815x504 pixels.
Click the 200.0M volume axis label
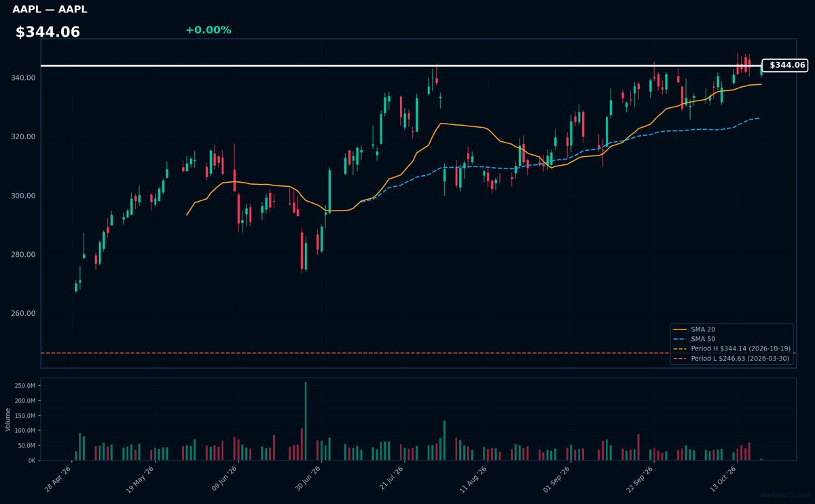24,401
